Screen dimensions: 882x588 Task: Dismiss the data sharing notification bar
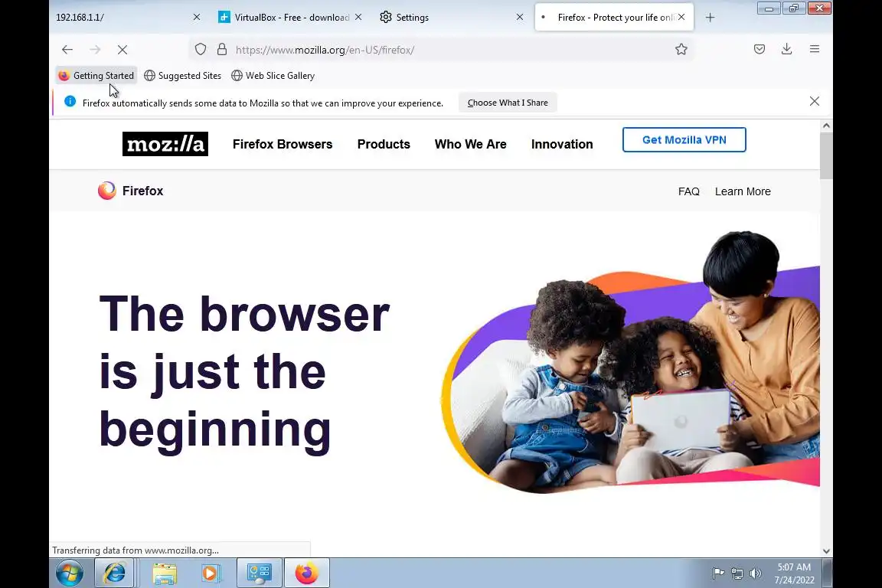coord(815,101)
